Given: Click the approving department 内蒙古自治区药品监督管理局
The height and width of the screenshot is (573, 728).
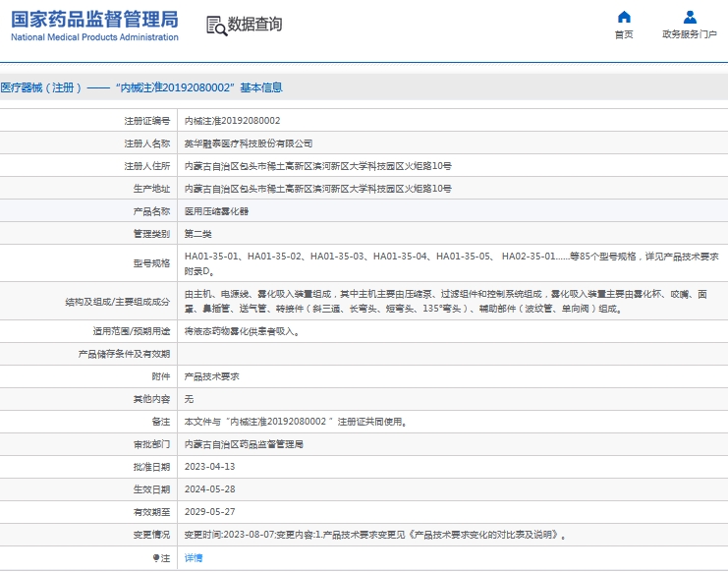Looking at the screenshot, I should [x=244, y=444].
